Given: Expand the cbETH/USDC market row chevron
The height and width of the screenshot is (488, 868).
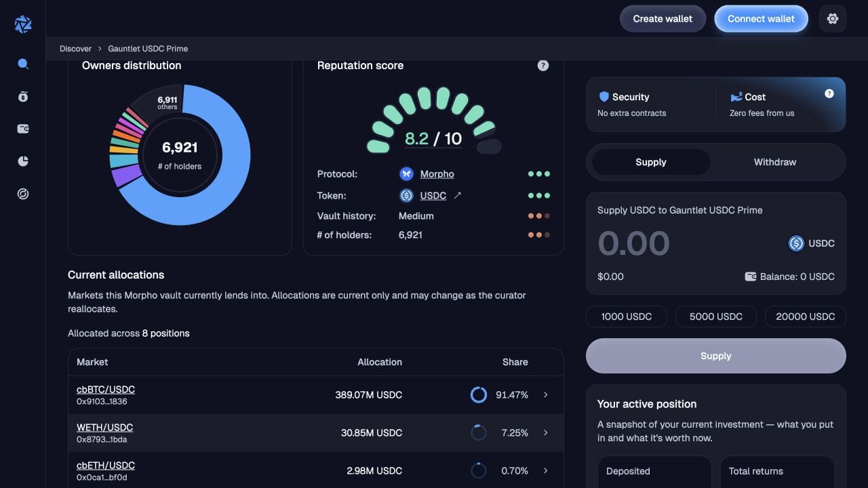Looking at the screenshot, I should [546, 470].
